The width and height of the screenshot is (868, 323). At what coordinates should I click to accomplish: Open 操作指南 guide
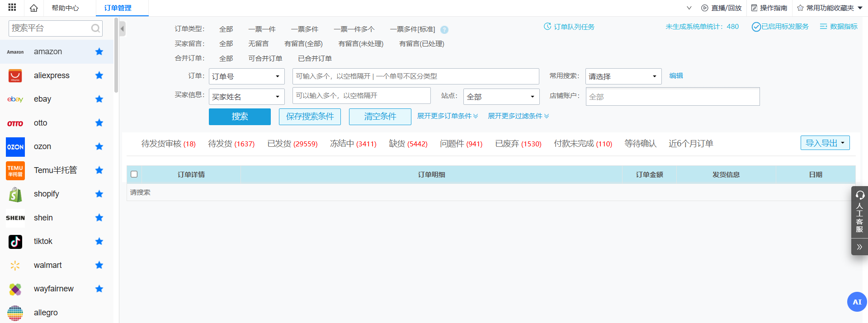(769, 8)
